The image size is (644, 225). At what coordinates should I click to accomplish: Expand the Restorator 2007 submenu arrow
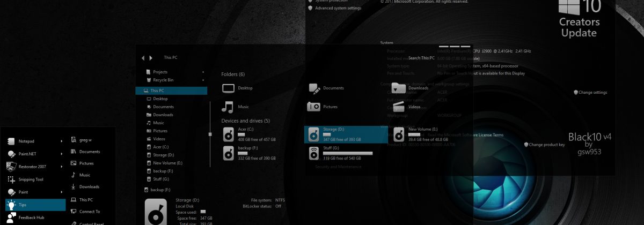click(x=62, y=167)
